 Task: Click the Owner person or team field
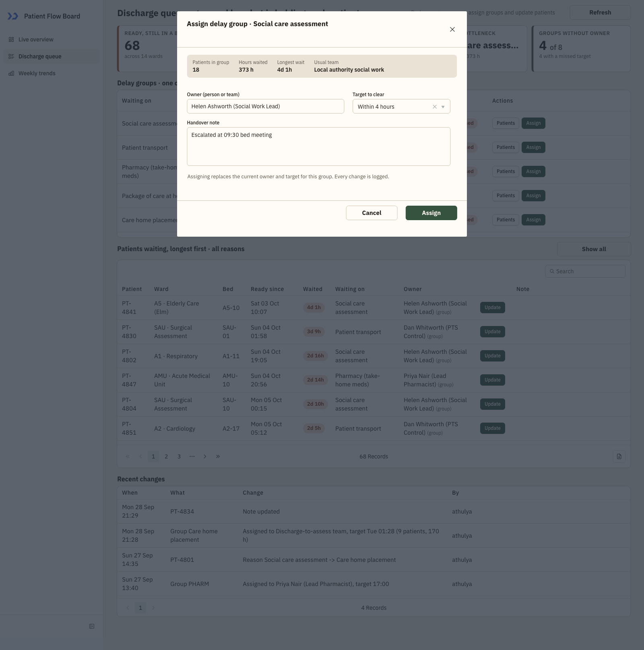tap(266, 106)
